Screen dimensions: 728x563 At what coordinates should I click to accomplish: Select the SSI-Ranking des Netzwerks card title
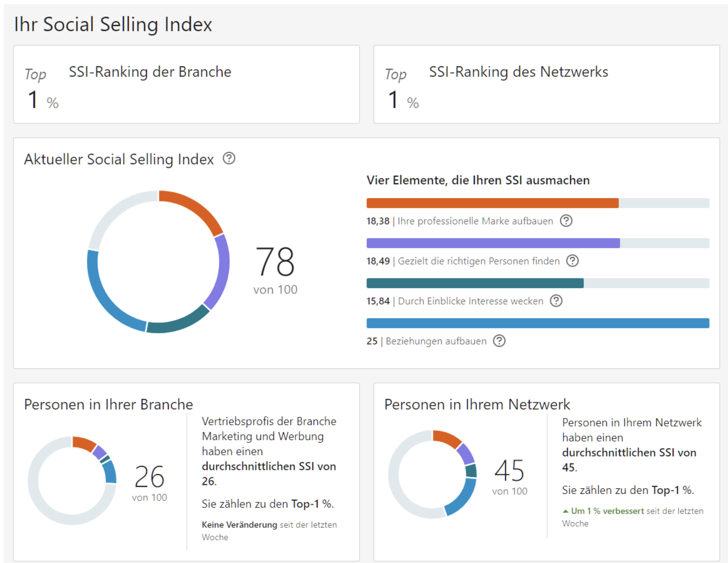pos(518,72)
